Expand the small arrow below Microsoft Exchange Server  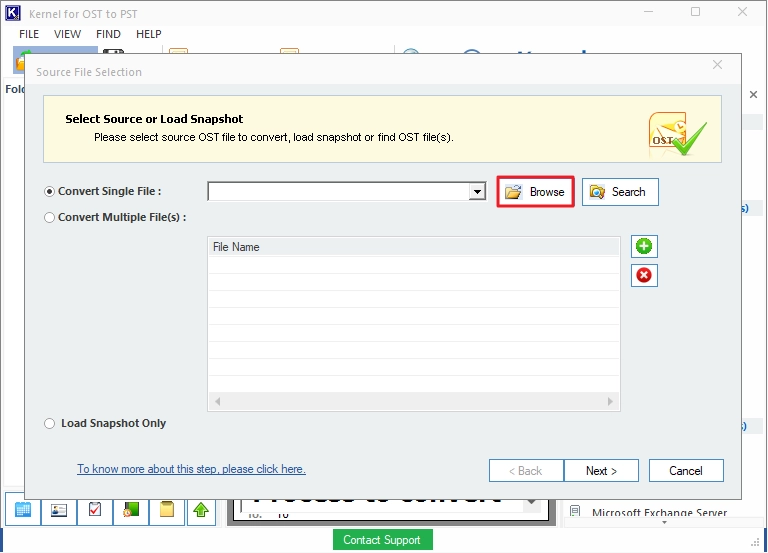(665, 523)
